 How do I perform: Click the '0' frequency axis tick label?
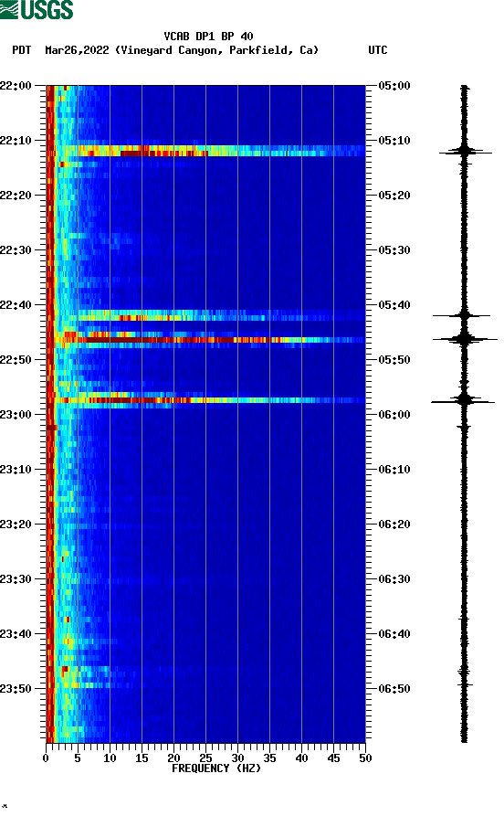click(x=46, y=758)
